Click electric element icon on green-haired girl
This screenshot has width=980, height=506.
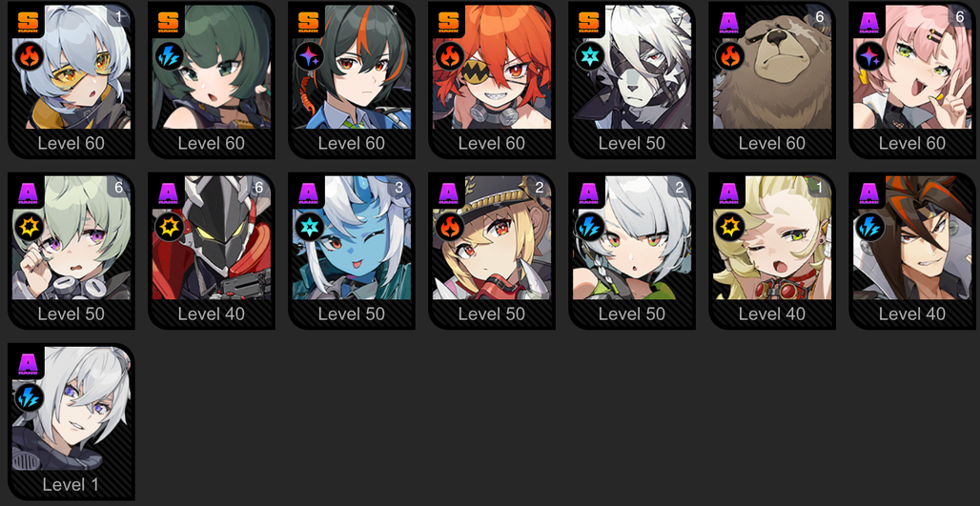[170, 55]
